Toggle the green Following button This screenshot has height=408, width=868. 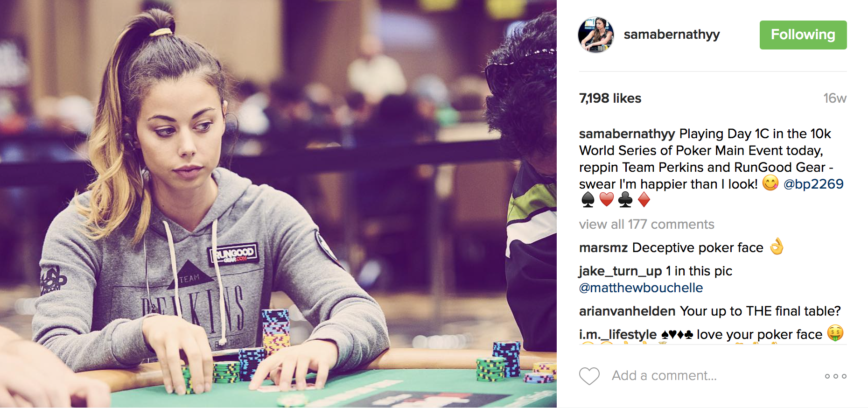tap(803, 35)
